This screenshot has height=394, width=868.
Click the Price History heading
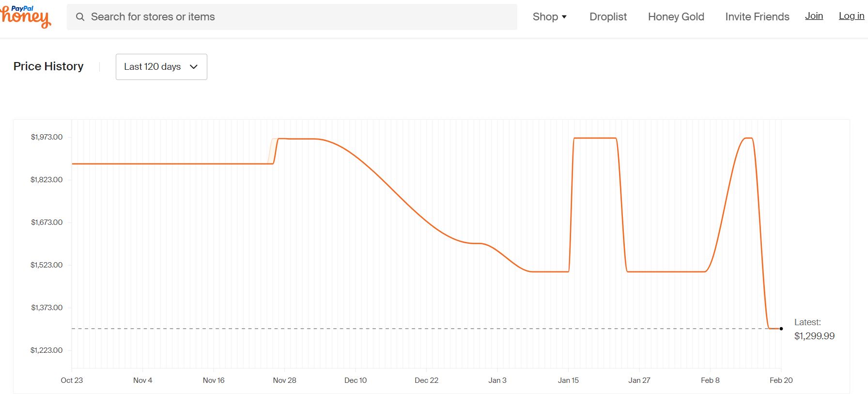[x=48, y=66]
